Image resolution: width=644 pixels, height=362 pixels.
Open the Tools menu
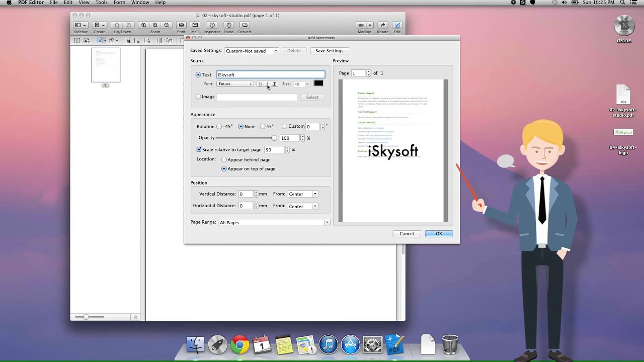102,3
